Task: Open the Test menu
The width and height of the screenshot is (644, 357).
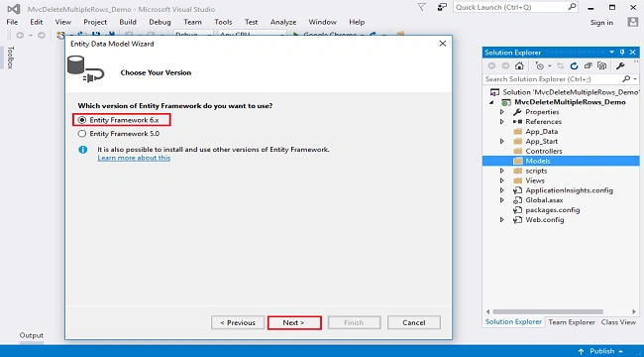Action: coord(252,22)
